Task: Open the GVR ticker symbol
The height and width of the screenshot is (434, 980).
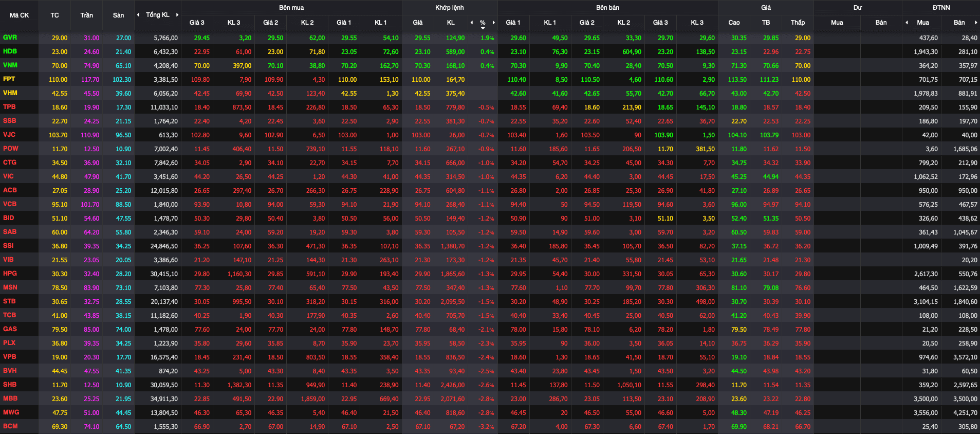Action: (x=10, y=38)
